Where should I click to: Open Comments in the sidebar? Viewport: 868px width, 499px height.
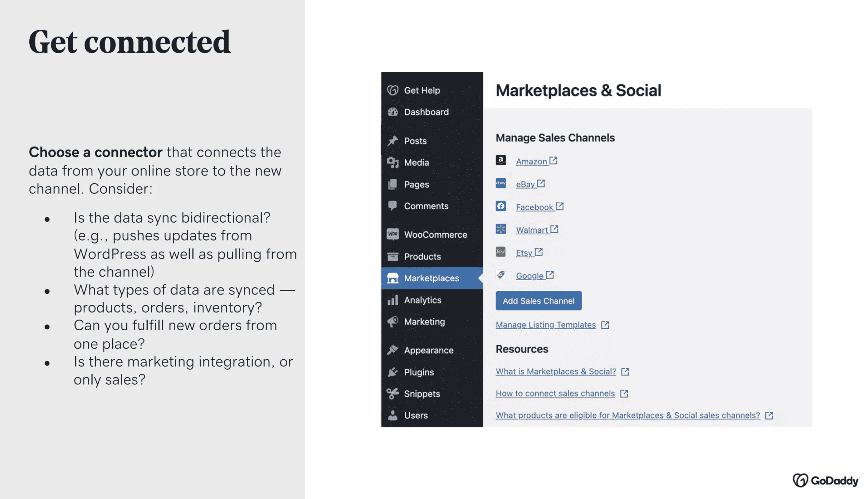point(432,206)
